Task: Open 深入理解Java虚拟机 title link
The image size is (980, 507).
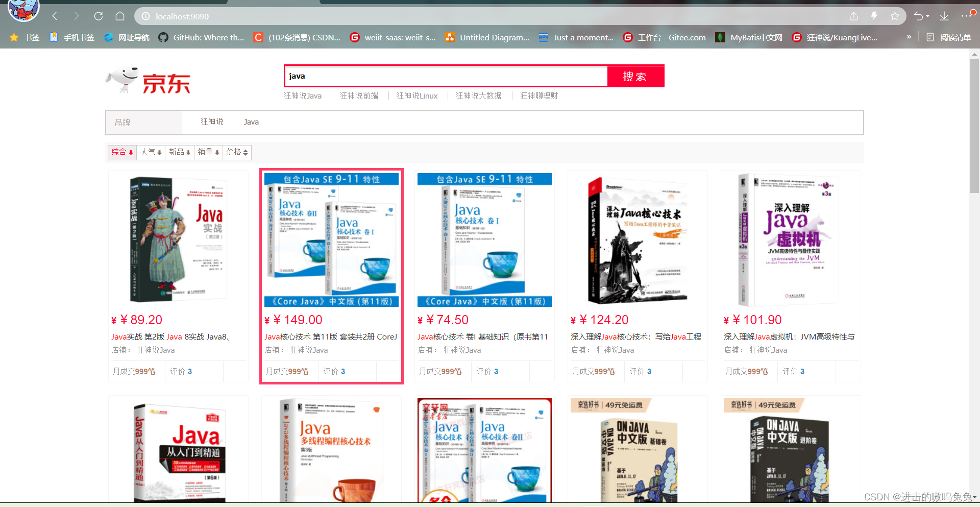Action: [x=789, y=336]
